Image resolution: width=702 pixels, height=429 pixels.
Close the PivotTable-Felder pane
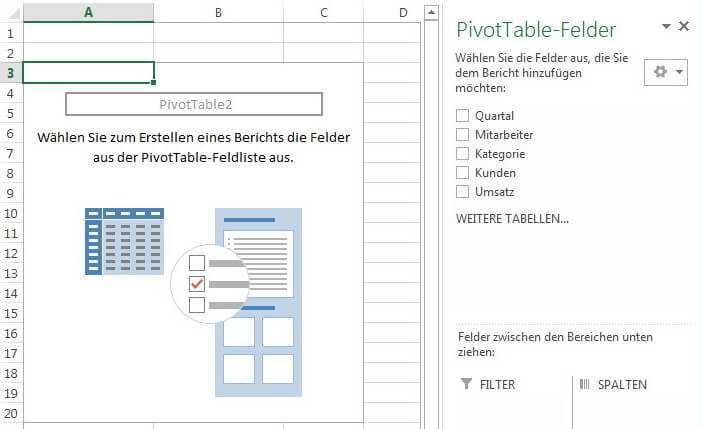(x=684, y=26)
